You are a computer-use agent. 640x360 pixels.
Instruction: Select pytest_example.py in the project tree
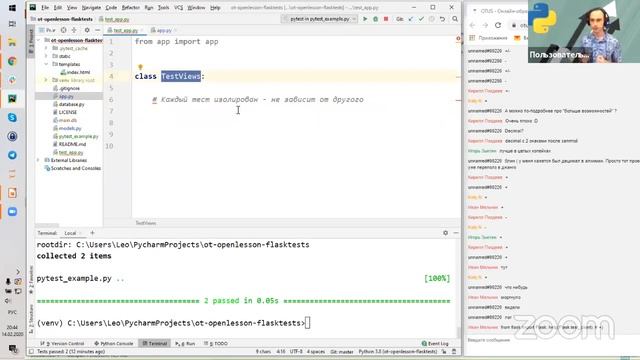click(x=76, y=136)
